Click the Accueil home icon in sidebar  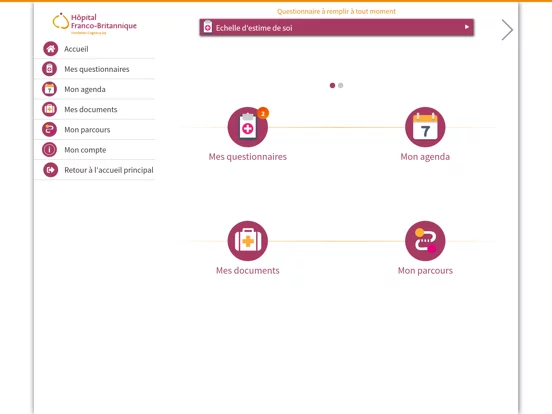pos(51,49)
